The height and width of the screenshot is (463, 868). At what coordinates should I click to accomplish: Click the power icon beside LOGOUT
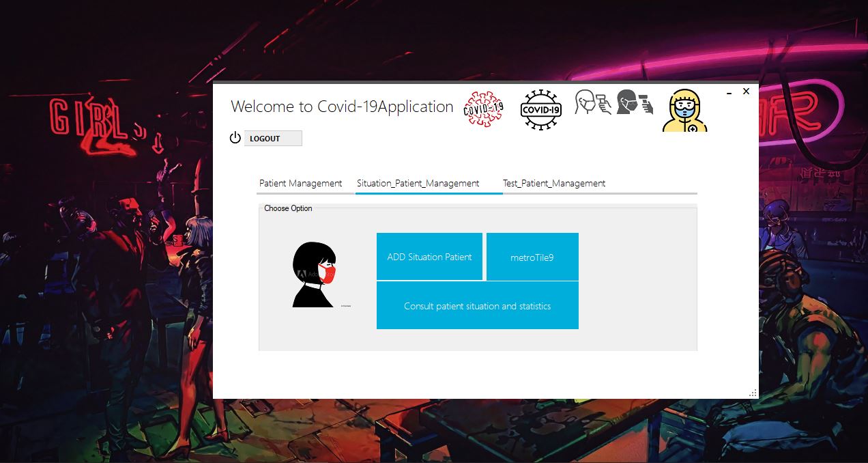(235, 138)
